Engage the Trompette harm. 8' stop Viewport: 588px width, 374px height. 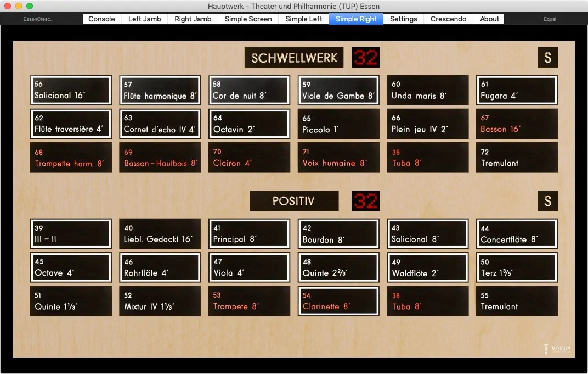coord(71,158)
